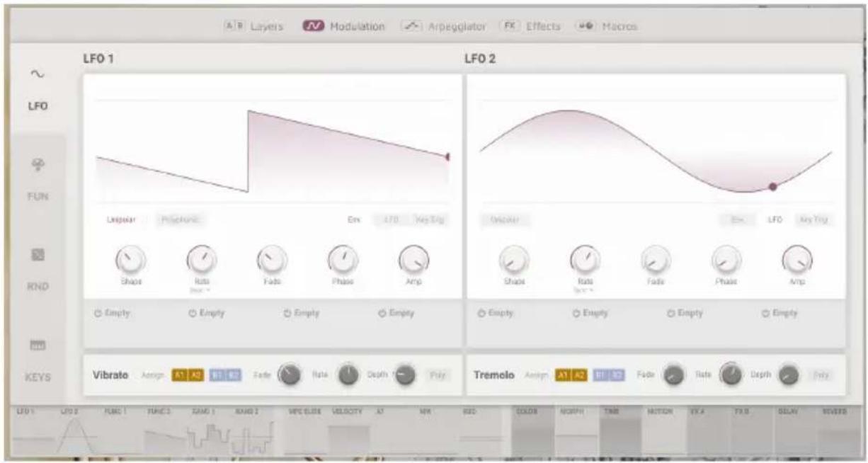Click the LFO 2 Shape knob
Image resolution: width=868 pixels, height=463 pixels.
pyautogui.click(x=515, y=260)
